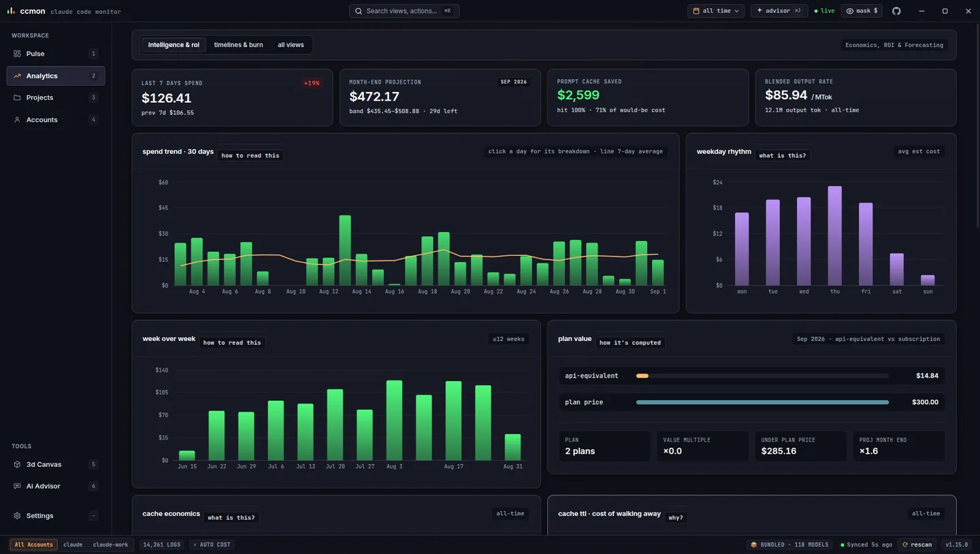The width and height of the screenshot is (980, 554).
Task: Click the BUNDLED · 118 MODELS status entry
Action: [x=789, y=544]
